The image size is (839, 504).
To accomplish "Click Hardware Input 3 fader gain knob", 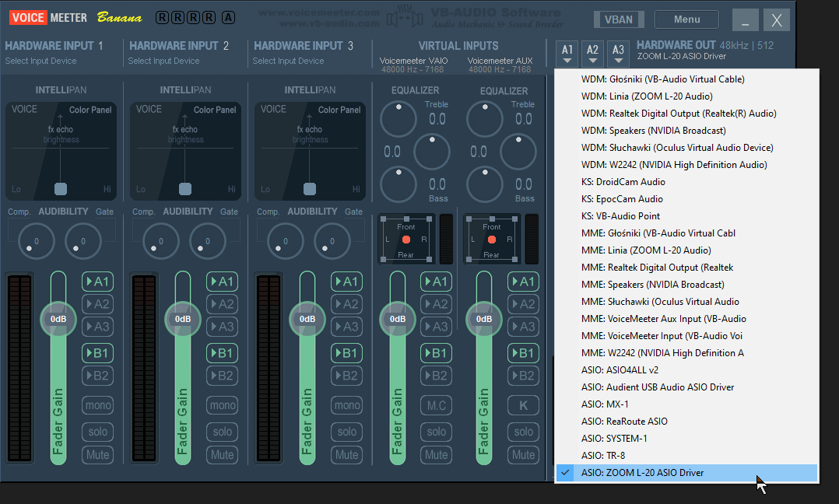I will pos(307,319).
